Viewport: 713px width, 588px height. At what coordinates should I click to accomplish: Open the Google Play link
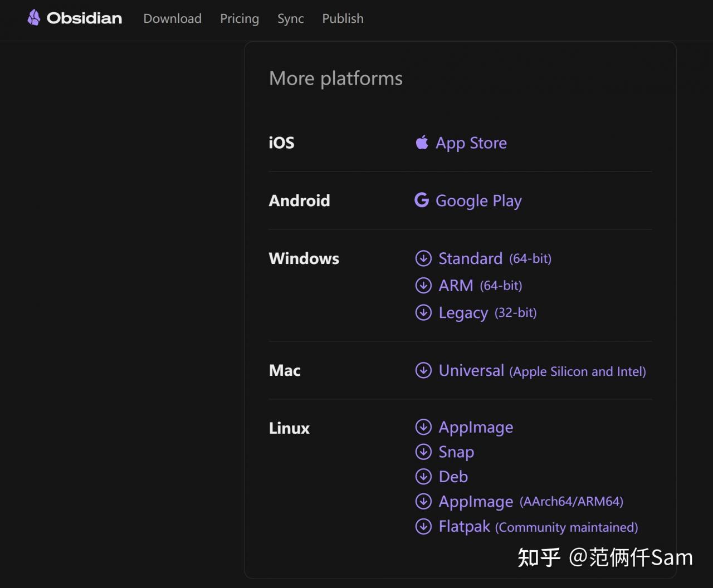click(x=478, y=200)
